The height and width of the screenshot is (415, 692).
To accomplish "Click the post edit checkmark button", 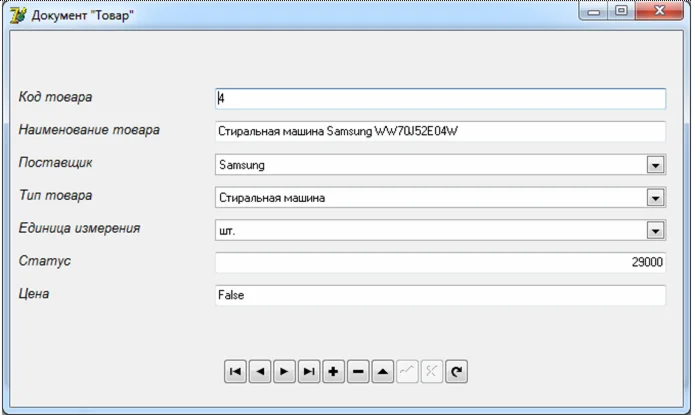I will click(x=407, y=372).
